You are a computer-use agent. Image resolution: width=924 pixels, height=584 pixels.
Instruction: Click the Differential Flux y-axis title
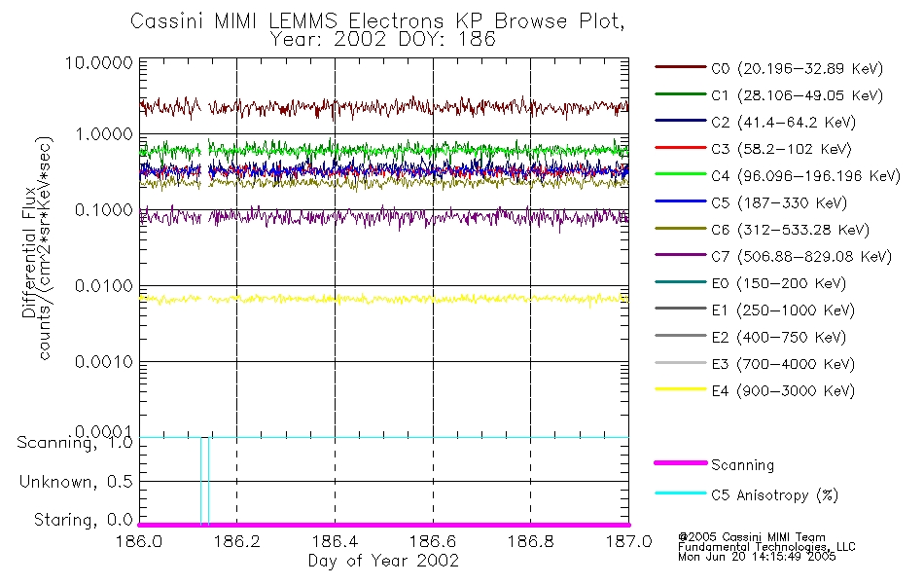pos(29,252)
